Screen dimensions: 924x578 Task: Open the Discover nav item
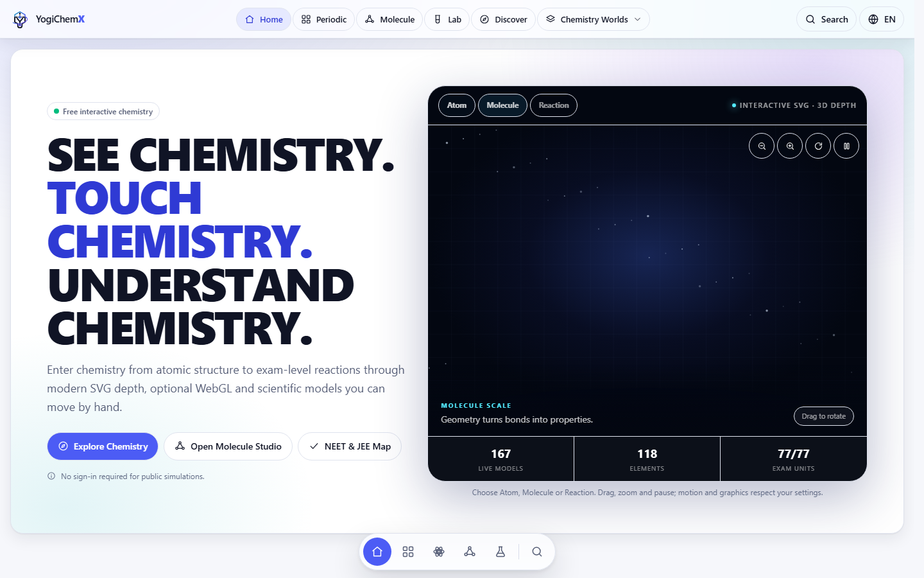pos(503,19)
